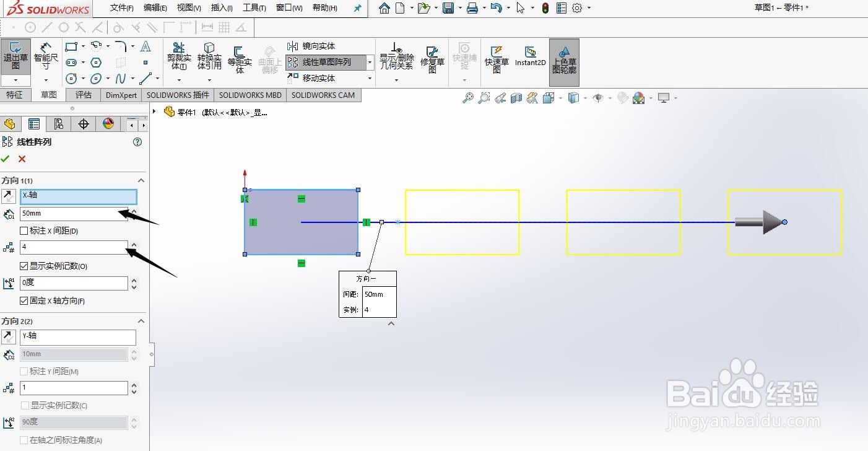Switch to the DisplayManager color ball tab
This screenshot has height=451, width=868.
click(x=108, y=124)
